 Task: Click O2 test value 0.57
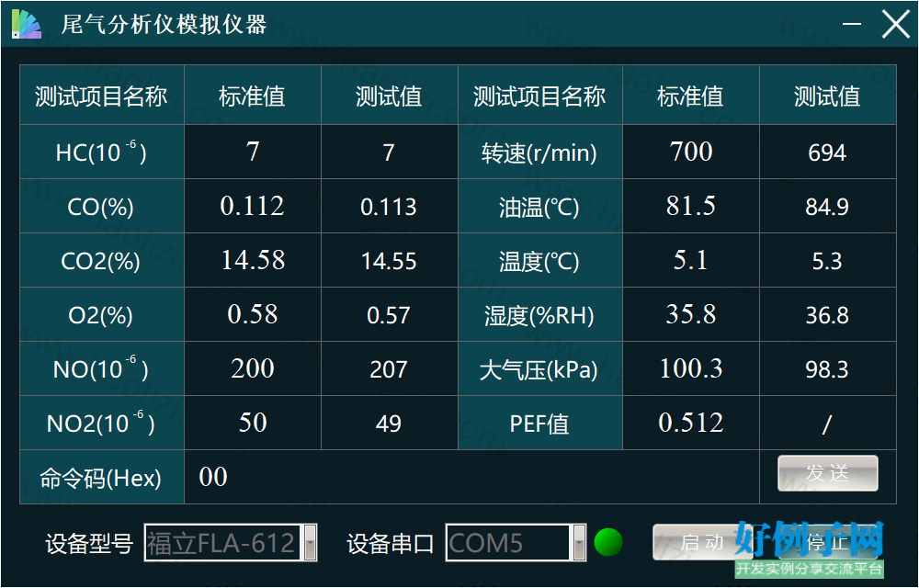[x=389, y=314]
